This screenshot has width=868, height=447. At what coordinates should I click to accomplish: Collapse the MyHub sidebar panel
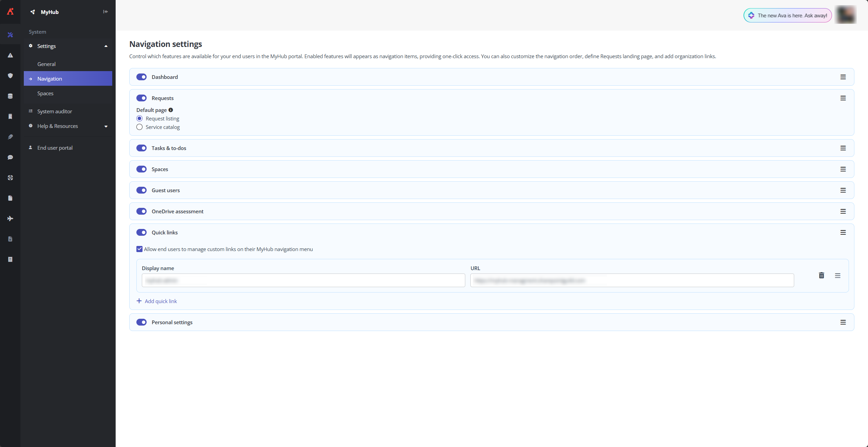pyautogui.click(x=105, y=12)
